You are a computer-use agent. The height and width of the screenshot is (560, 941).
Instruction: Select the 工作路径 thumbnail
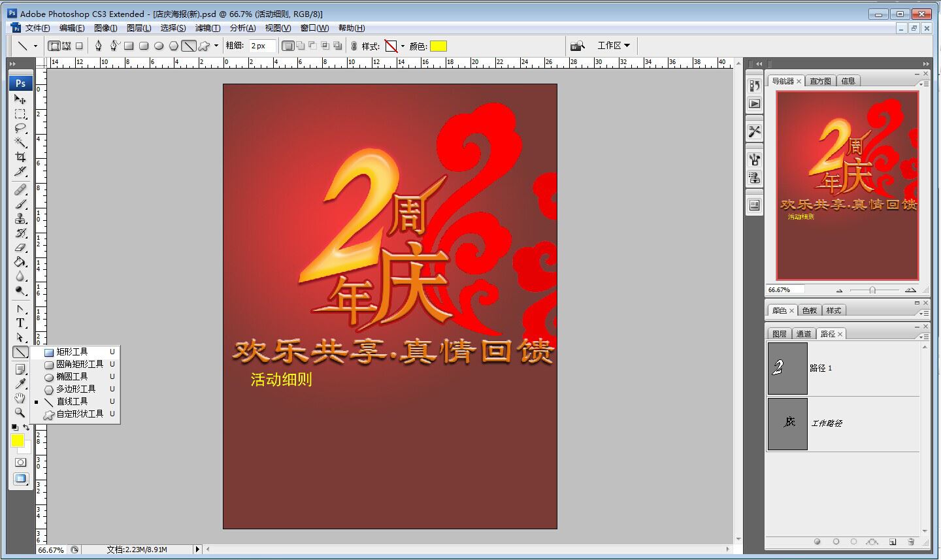(787, 424)
